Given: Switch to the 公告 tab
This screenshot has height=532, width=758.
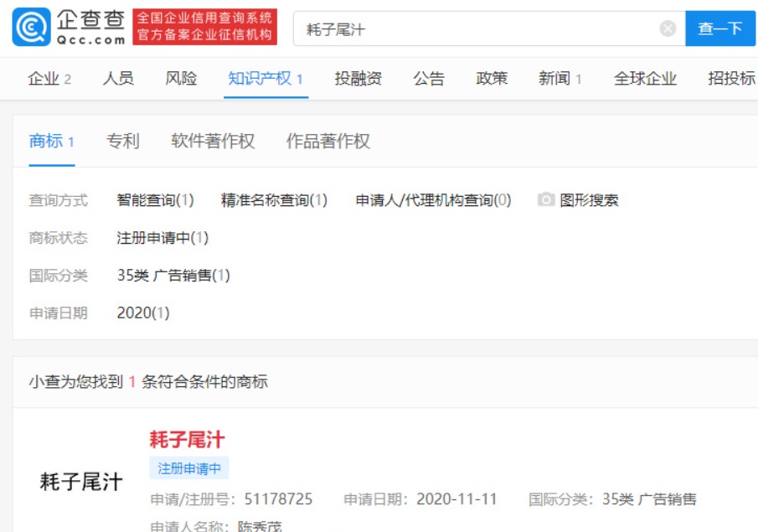Looking at the screenshot, I should [x=429, y=79].
